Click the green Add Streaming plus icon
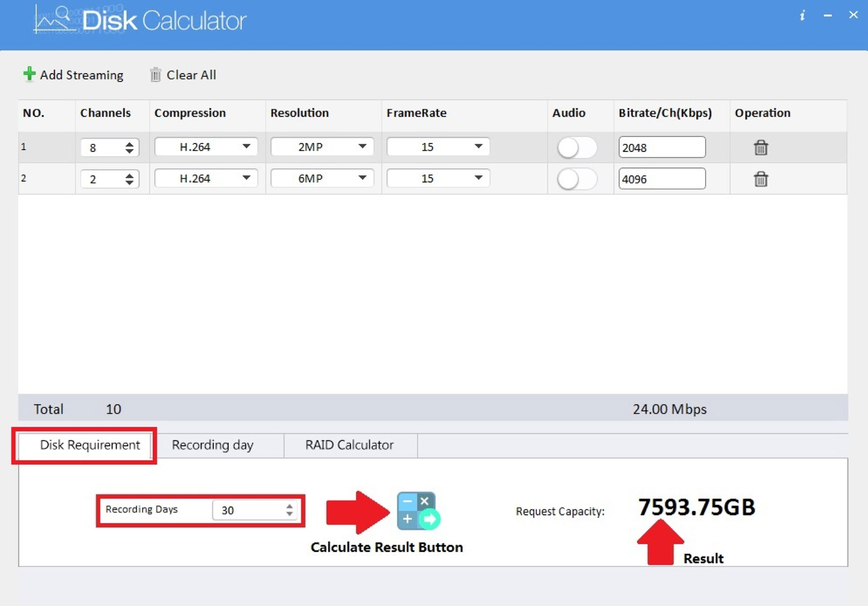The width and height of the screenshot is (868, 606). 29,74
